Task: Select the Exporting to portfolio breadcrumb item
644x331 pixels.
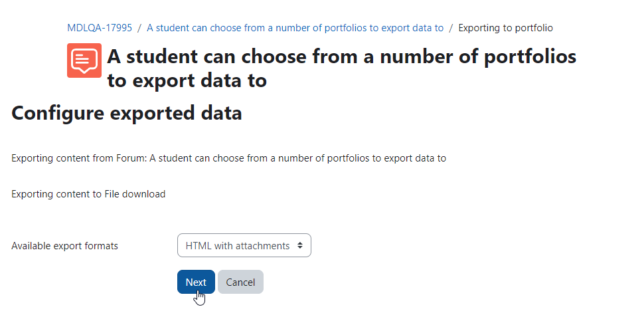Action: coord(506,28)
